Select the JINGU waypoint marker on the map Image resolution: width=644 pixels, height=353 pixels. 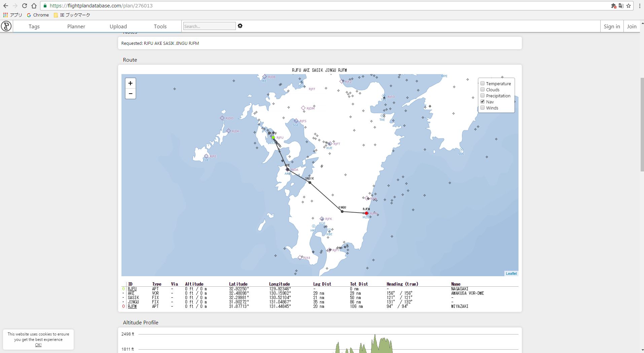[x=342, y=212]
